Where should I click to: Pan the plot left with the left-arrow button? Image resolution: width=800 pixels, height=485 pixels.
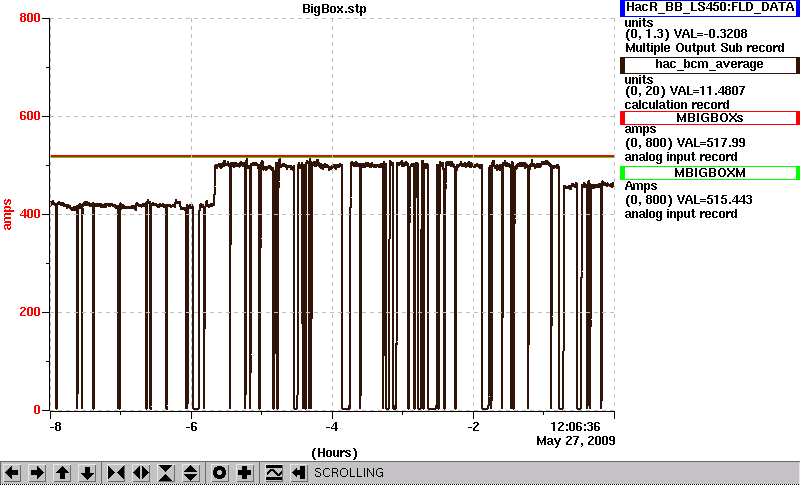click(12, 473)
